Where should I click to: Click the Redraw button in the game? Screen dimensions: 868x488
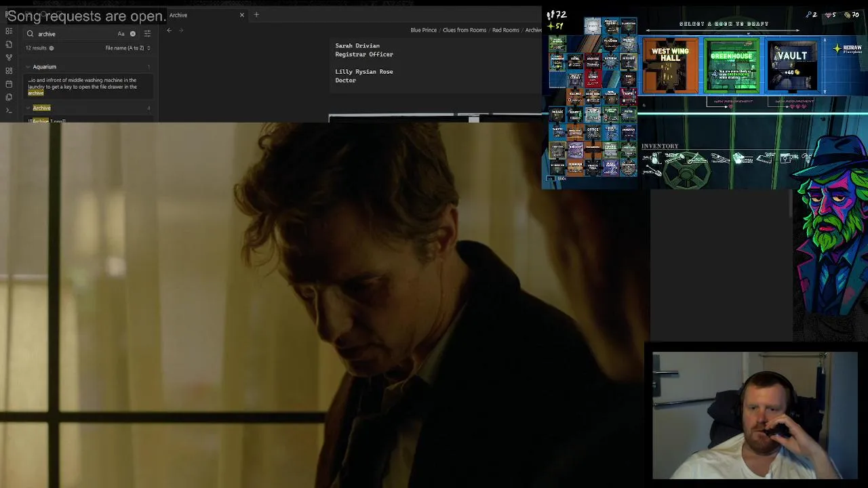[848, 49]
